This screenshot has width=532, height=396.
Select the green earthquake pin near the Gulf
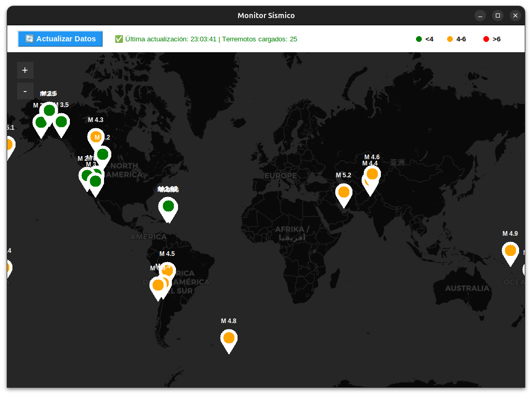(x=168, y=207)
